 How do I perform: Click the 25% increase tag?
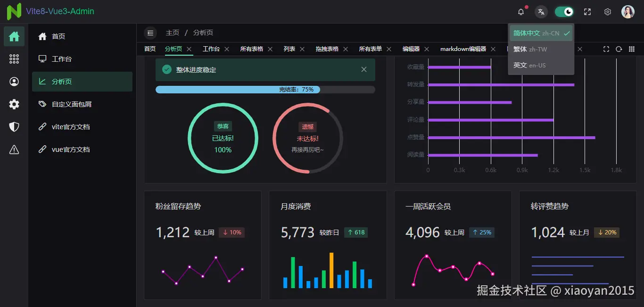pyautogui.click(x=482, y=232)
